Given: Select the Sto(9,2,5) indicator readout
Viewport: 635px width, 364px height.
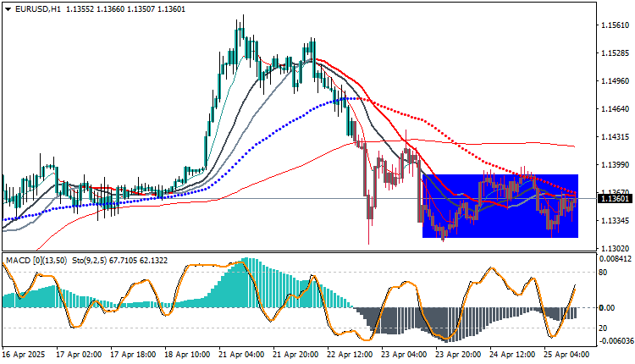Looking at the screenshot, I should tap(119, 261).
